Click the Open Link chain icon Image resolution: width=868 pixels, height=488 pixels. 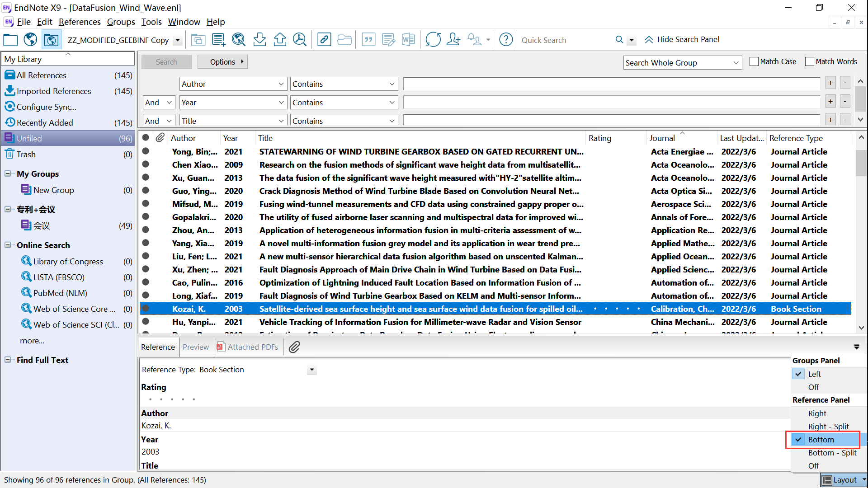324,40
